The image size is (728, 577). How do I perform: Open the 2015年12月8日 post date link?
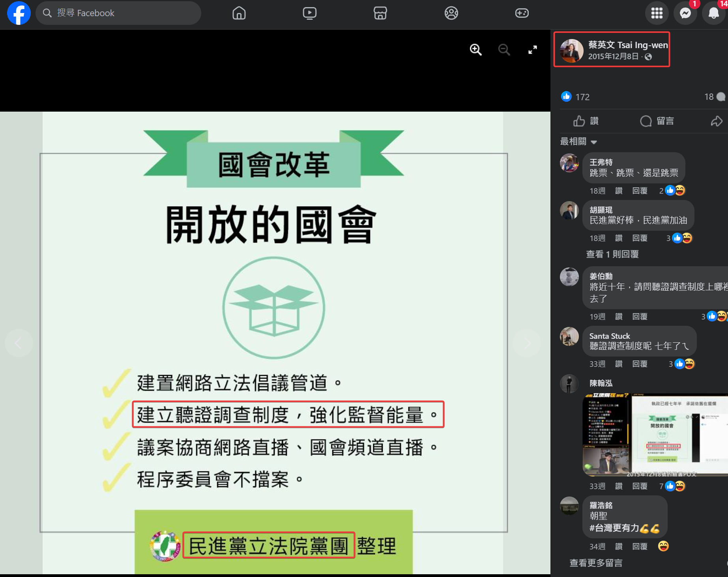(x=613, y=56)
